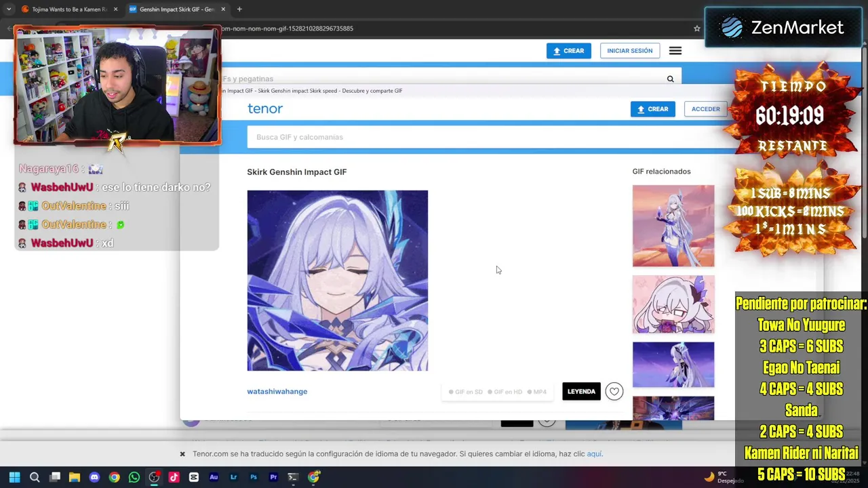Click the ACCEDER button
This screenshot has height=488, width=868.
click(705, 109)
